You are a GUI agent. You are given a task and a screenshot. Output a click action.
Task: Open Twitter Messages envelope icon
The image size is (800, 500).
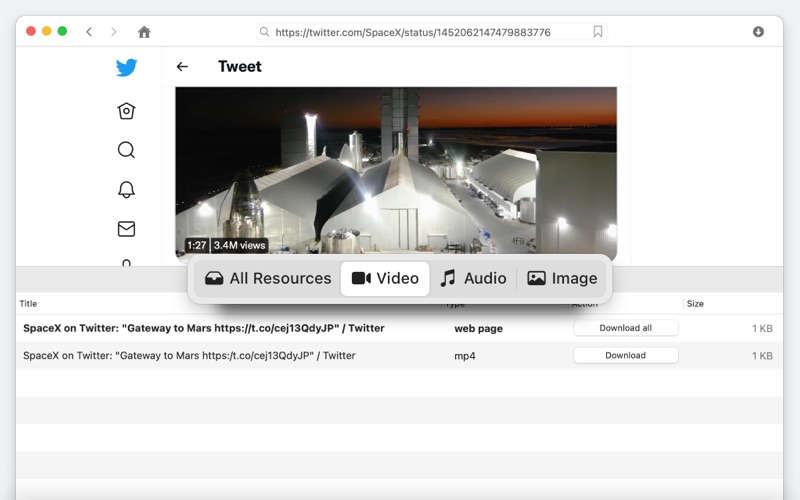coord(126,229)
